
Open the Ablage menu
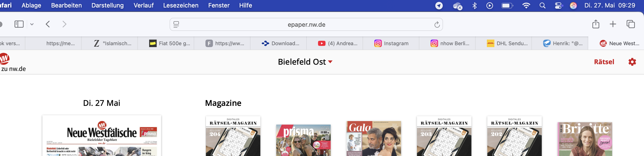(x=31, y=5)
